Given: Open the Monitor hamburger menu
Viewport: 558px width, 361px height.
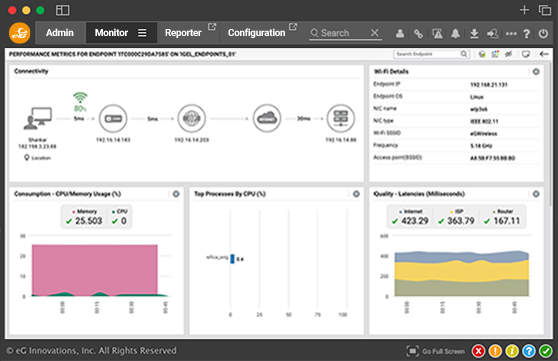Looking at the screenshot, I should (x=142, y=33).
